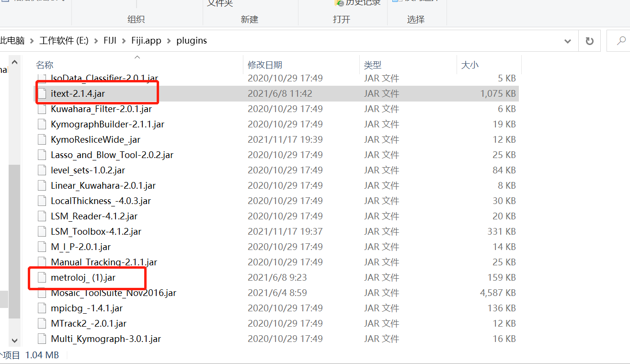The image size is (630, 364).
Task: Click the refresh icon in the address bar
Action: 589,40
